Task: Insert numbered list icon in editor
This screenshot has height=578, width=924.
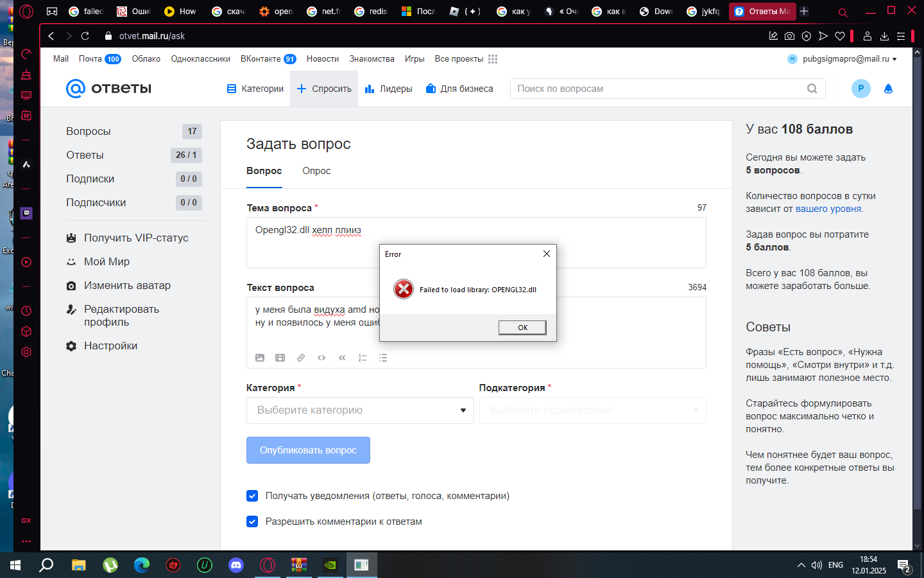Action: (363, 358)
